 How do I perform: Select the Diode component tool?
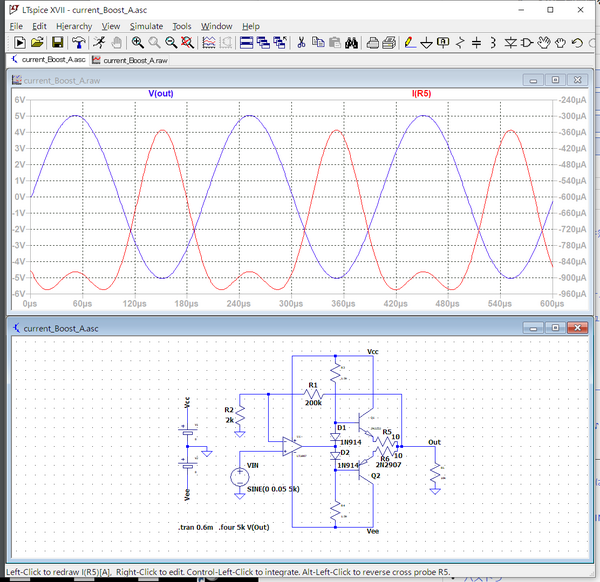510,43
